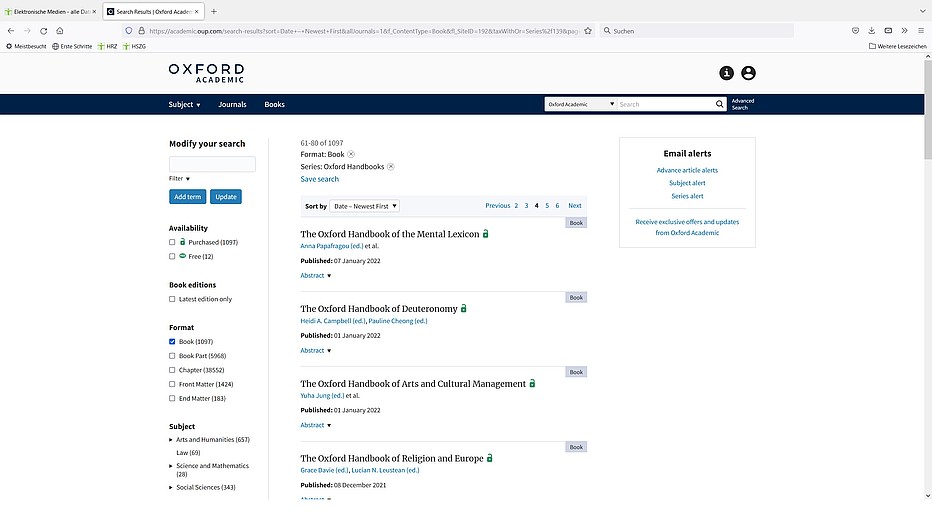Enable Latest edition only checkbox
Screen dimensions: 932x524
[172, 299]
